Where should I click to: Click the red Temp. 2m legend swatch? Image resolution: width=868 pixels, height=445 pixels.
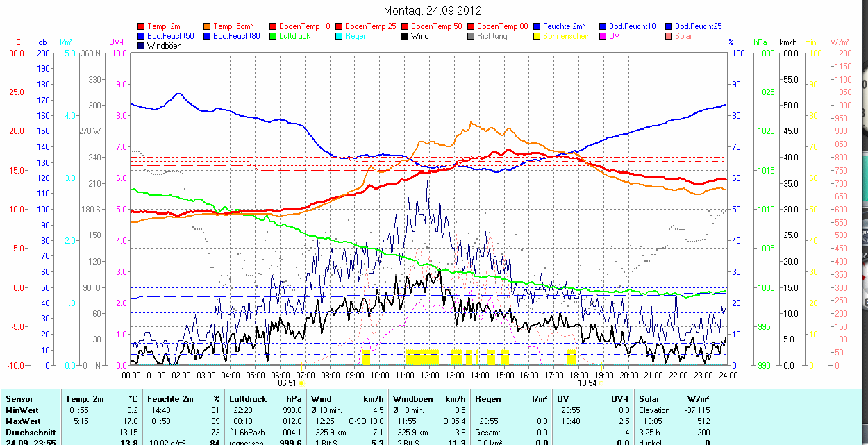click(x=142, y=26)
